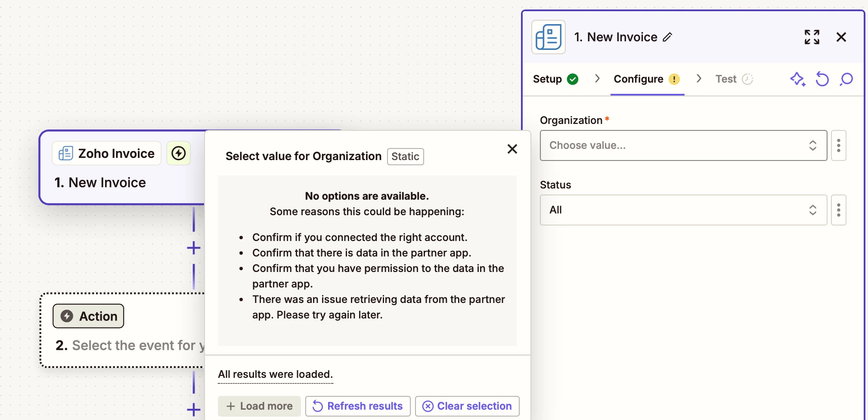Switch to the Test tab

click(x=734, y=79)
